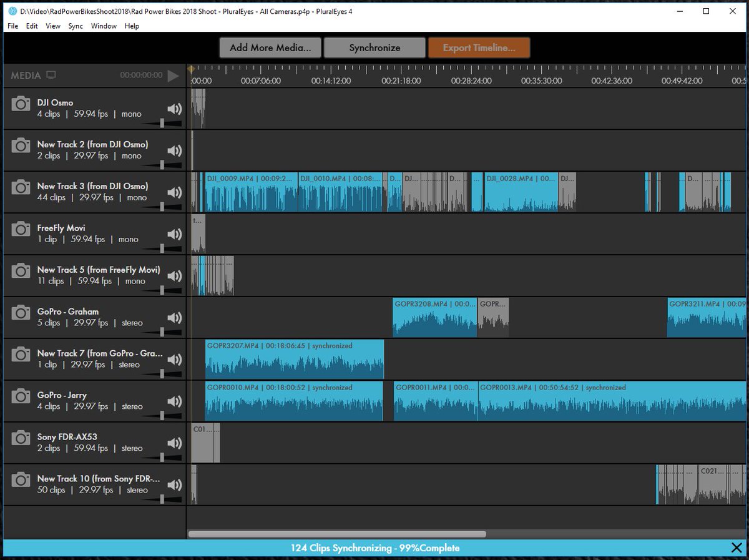Select the GOPR3211.MP4 clip
Image resolution: width=749 pixels, height=560 pixels.
pos(707,317)
